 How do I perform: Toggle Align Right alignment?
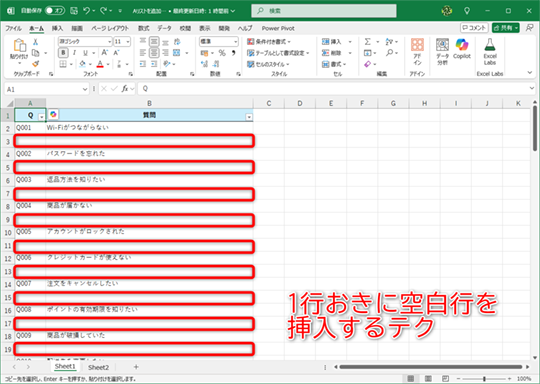165,53
